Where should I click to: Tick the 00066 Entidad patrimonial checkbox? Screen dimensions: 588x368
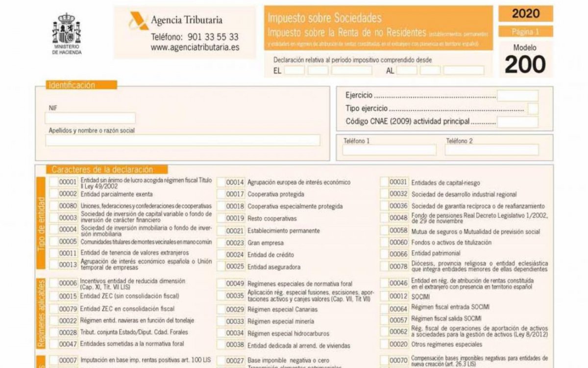(384, 254)
